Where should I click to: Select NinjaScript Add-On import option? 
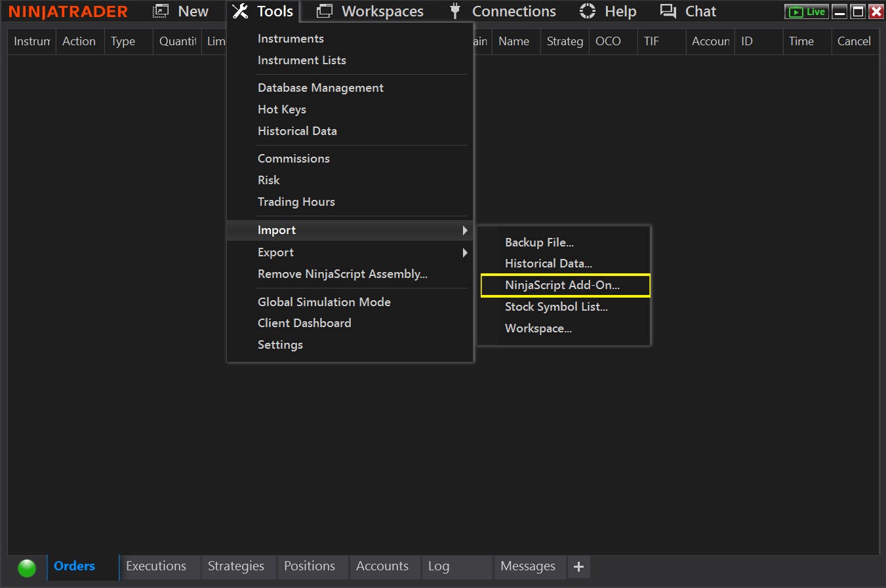click(562, 285)
